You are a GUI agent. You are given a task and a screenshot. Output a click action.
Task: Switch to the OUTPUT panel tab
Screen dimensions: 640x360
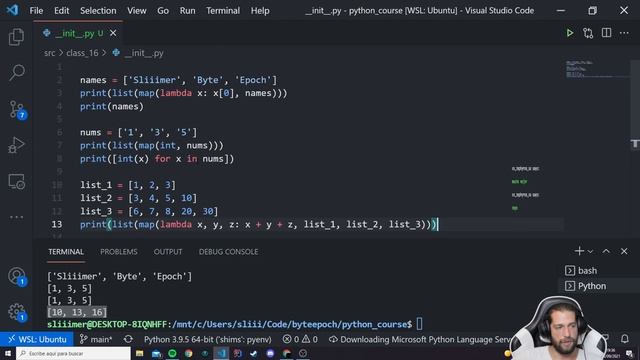click(168, 252)
